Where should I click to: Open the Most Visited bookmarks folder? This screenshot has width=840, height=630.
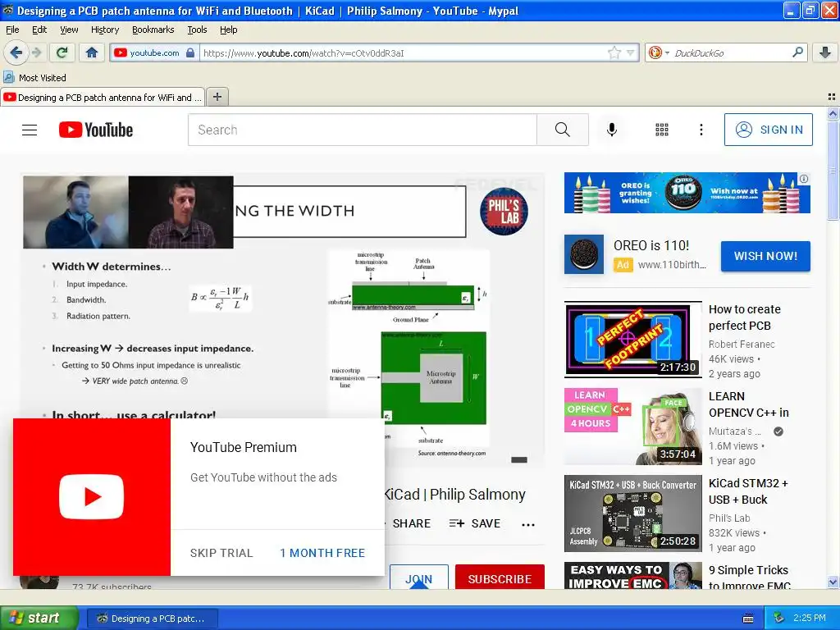click(34, 78)
